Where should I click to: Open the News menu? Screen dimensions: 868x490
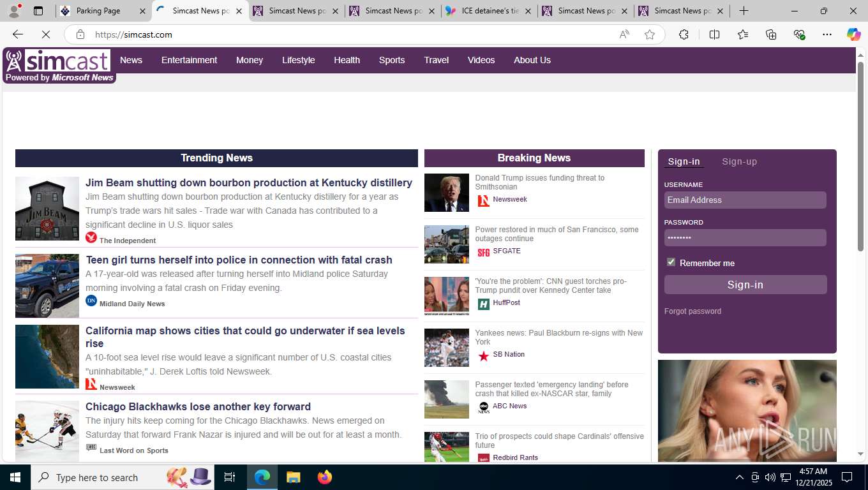pos(131,60)
